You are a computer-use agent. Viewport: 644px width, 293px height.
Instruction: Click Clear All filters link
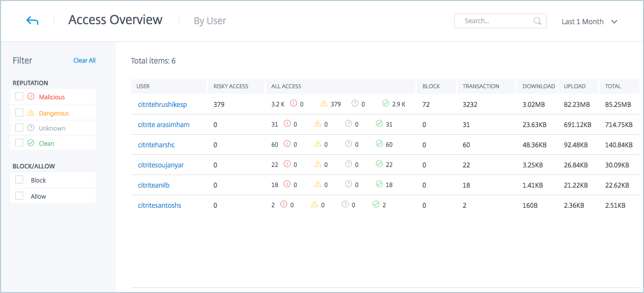click(x=84, y=61)
